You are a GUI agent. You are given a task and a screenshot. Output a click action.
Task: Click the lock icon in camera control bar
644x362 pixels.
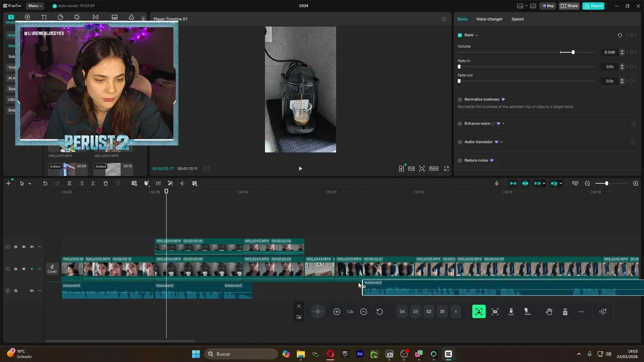click(x=565, y=312)
